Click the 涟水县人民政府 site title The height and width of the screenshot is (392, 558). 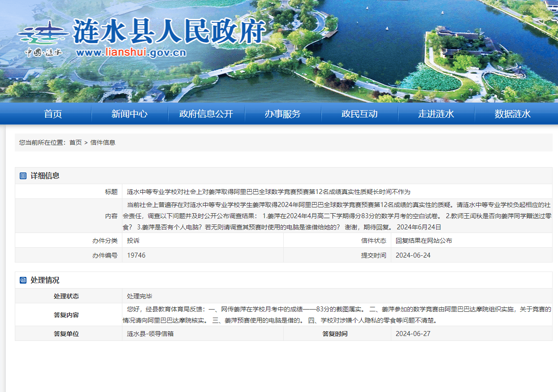[x=169, y=31]
